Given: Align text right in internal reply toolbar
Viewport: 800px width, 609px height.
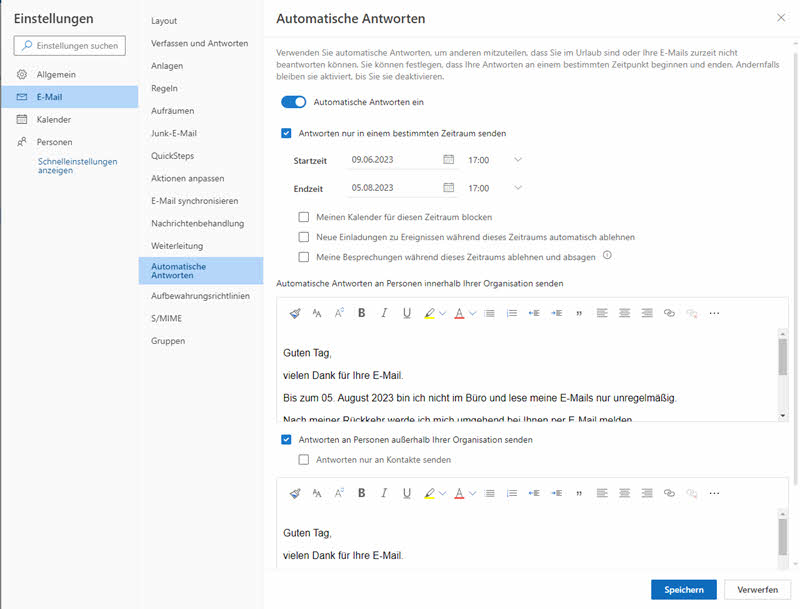Looking at the screenshot, I should click(647, 313).
